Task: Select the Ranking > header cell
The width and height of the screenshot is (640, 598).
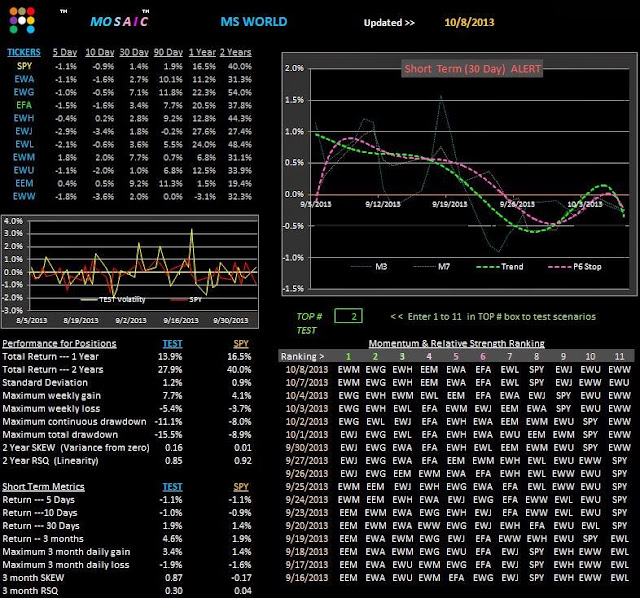Action: pos(302,357)
